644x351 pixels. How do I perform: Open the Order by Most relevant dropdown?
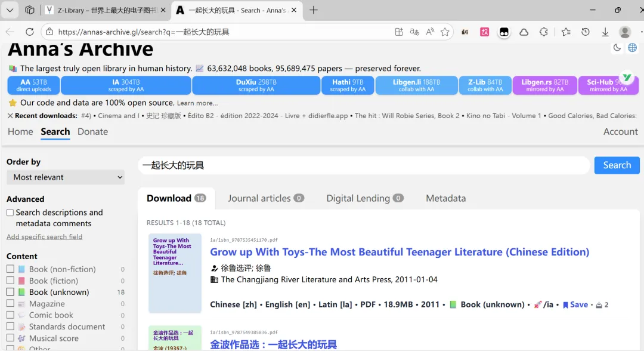pyautogui.click(x=66, y=177)
